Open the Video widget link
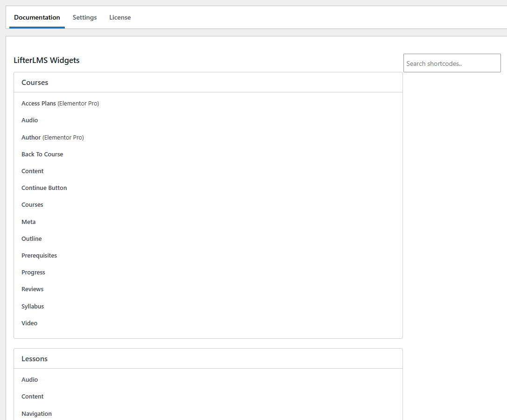 coord(29,323)
